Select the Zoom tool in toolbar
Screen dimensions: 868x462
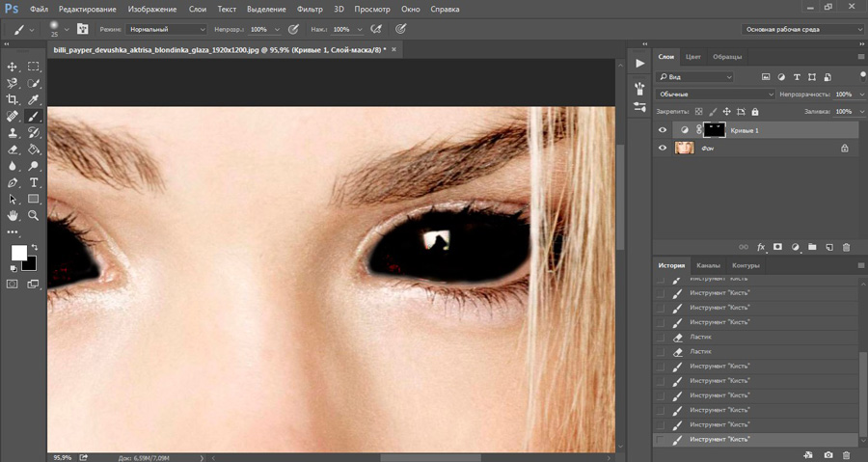[x=34, y=215]
